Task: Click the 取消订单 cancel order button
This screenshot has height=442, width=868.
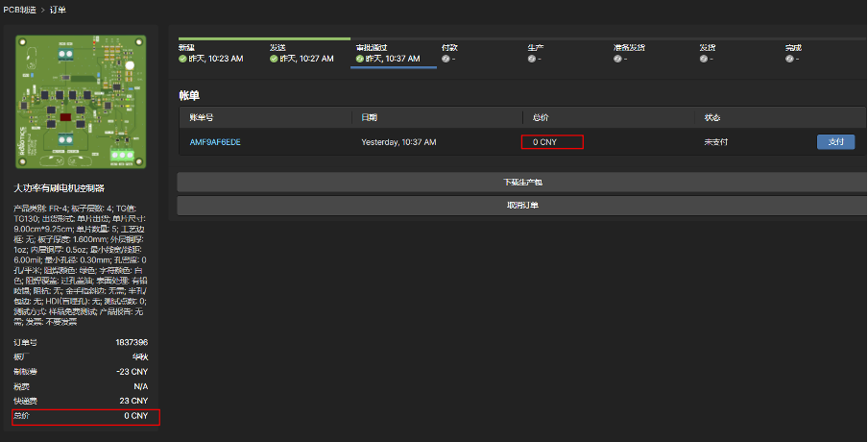Action: point(522,206)
